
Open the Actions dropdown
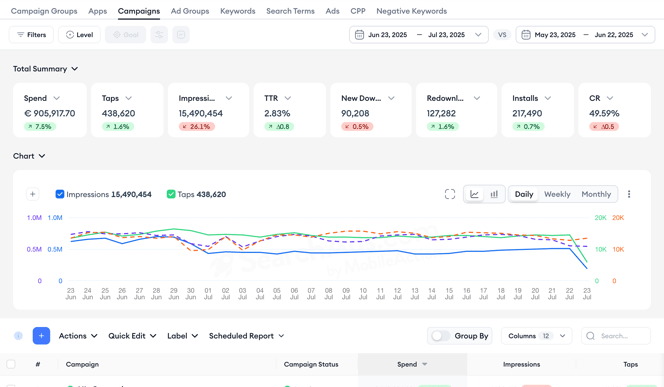click(78, 336)
